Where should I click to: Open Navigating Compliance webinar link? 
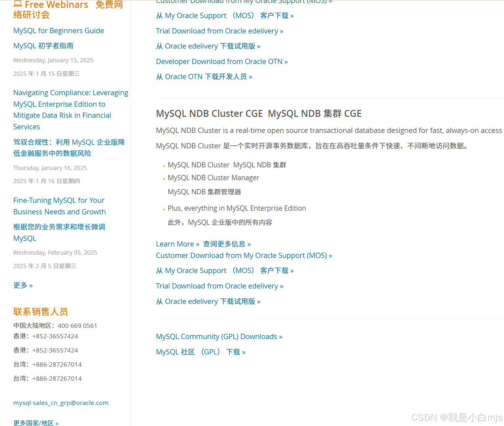[71, 110]
